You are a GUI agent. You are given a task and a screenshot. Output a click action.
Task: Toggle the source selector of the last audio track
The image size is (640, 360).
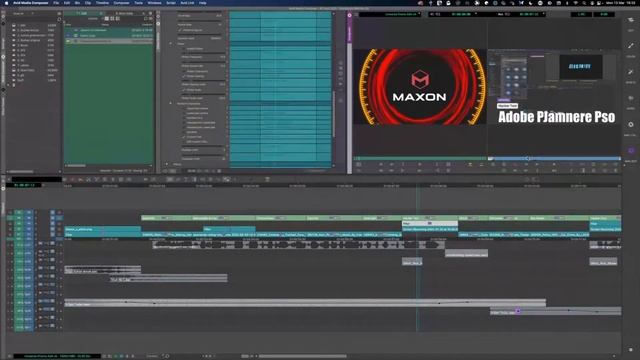(18, 327)
